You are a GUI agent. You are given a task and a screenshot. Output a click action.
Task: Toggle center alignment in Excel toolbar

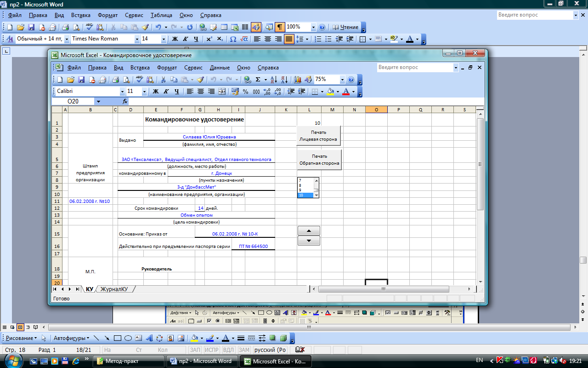[201, 92]
